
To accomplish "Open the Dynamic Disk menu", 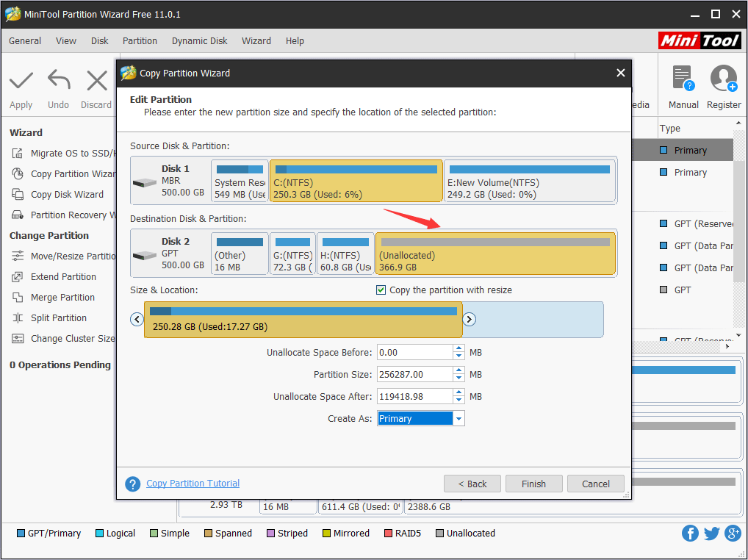I will [x=199, y=41].
